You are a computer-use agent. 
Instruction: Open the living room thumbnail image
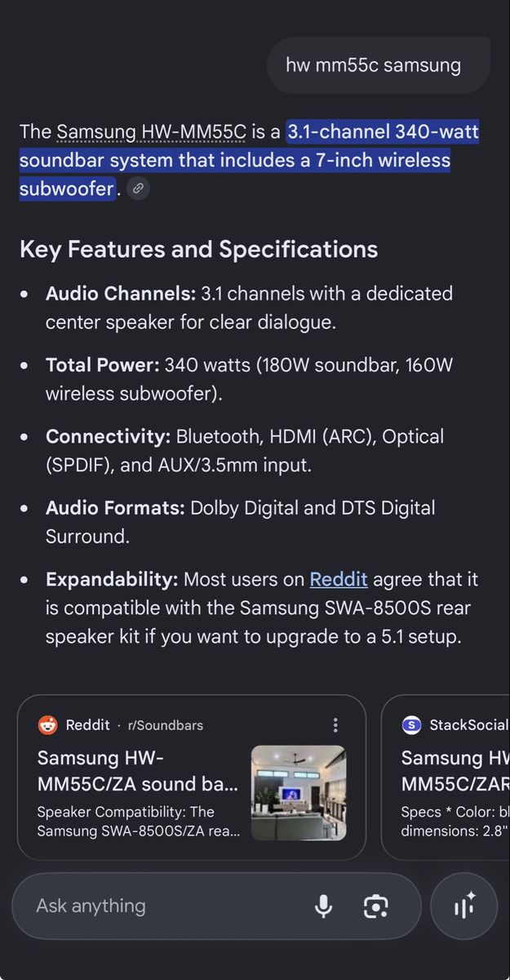[299, 793]
